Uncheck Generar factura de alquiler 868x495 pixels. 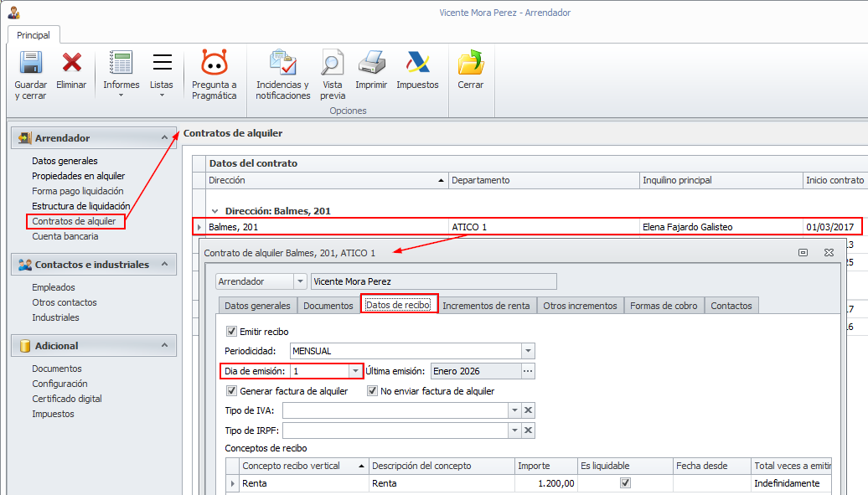231,391
